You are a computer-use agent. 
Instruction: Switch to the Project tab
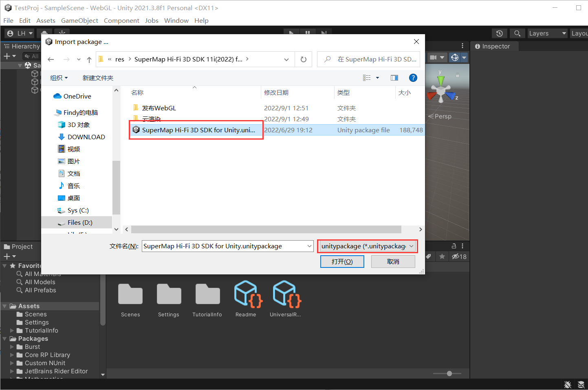(18, 247)
